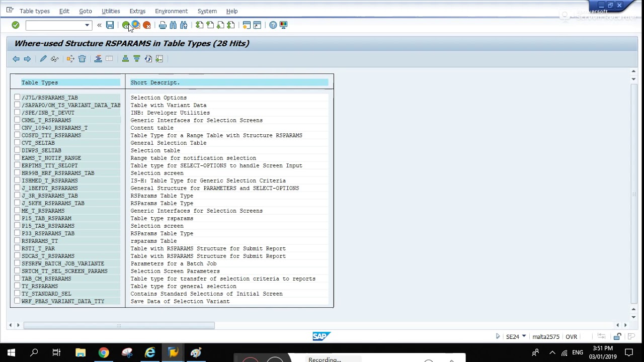This screenshot has height=362, width=644.
Task: Click the lock icon in status bar
Action: click(x=617, y=336)
